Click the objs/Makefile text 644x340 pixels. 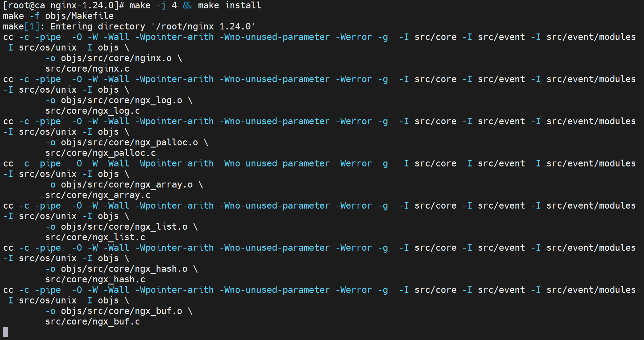click(x=79, y=16)
